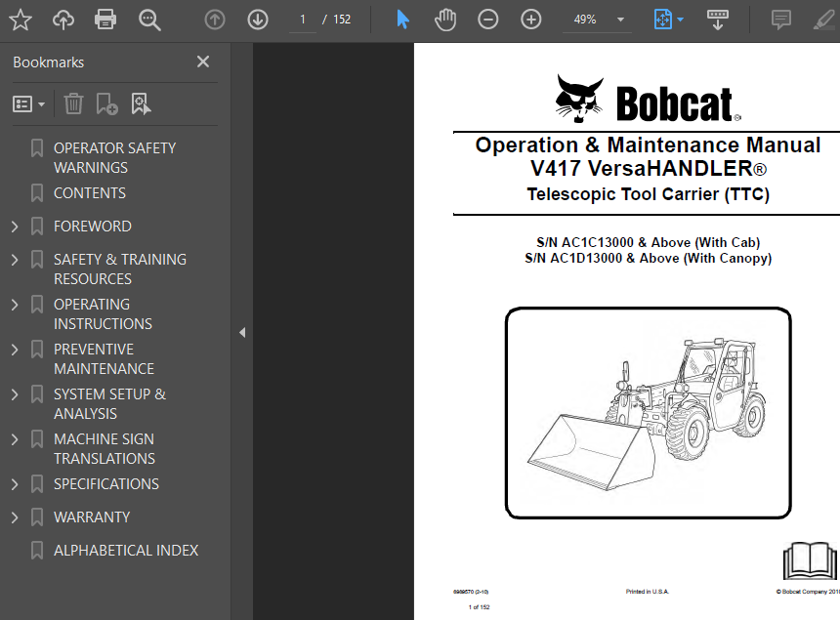Click the 'Bookmarks' panel title

tap(48, 62)
